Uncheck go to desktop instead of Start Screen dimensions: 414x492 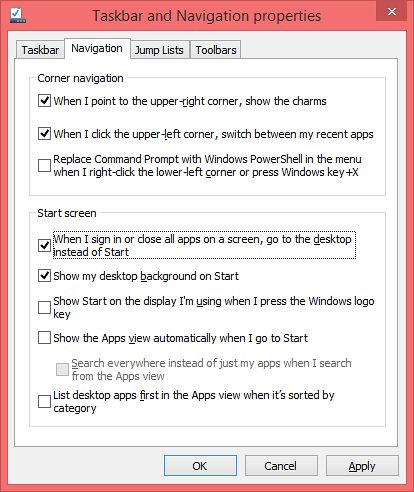(x=44, y=245)
